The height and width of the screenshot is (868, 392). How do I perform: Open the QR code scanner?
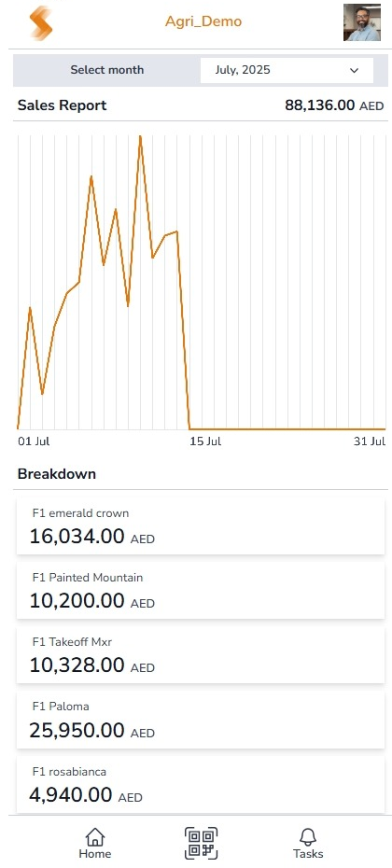tap(201, 843)
